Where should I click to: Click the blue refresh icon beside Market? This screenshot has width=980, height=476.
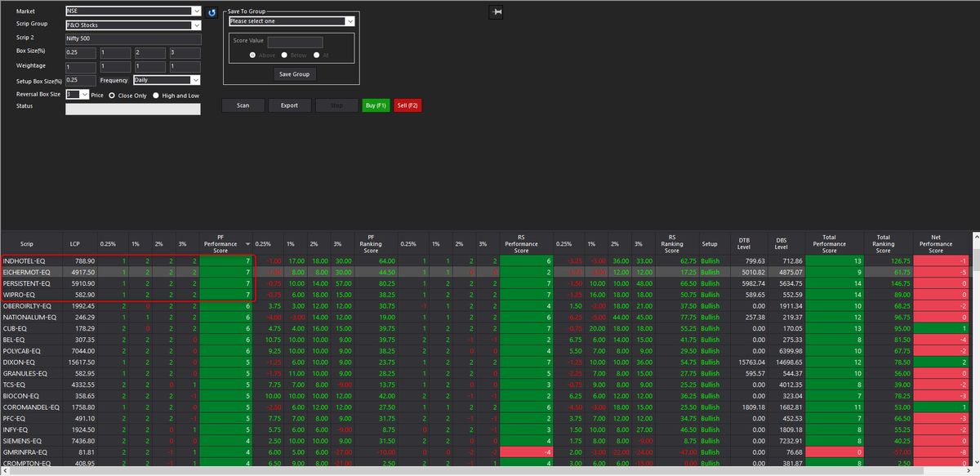pos(212,12)
